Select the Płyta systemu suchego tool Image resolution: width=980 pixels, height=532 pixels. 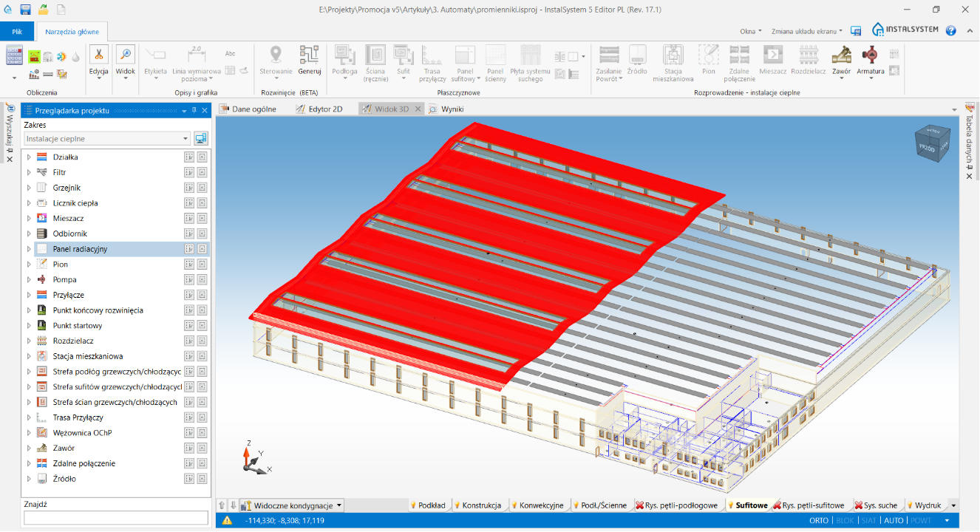530,63
